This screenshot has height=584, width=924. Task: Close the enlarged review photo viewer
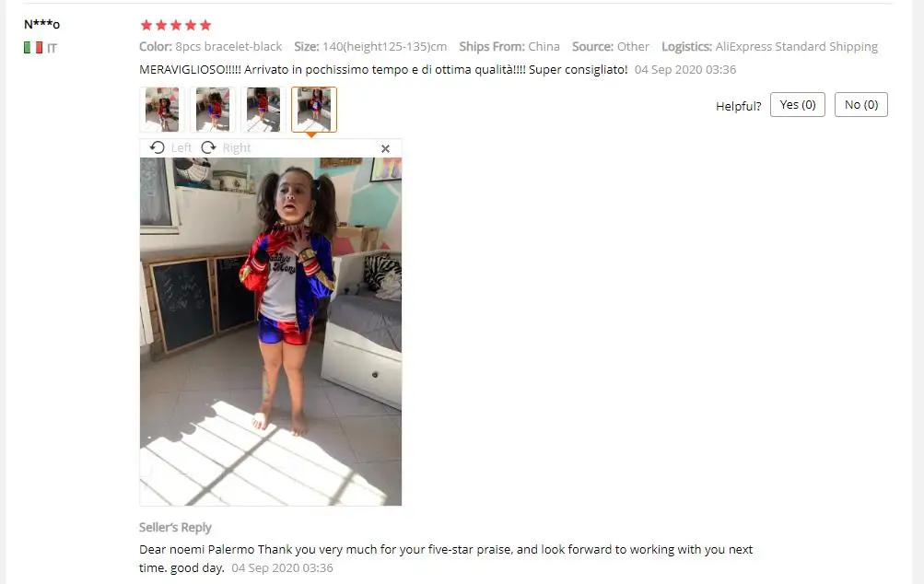(x=385, y=148)
